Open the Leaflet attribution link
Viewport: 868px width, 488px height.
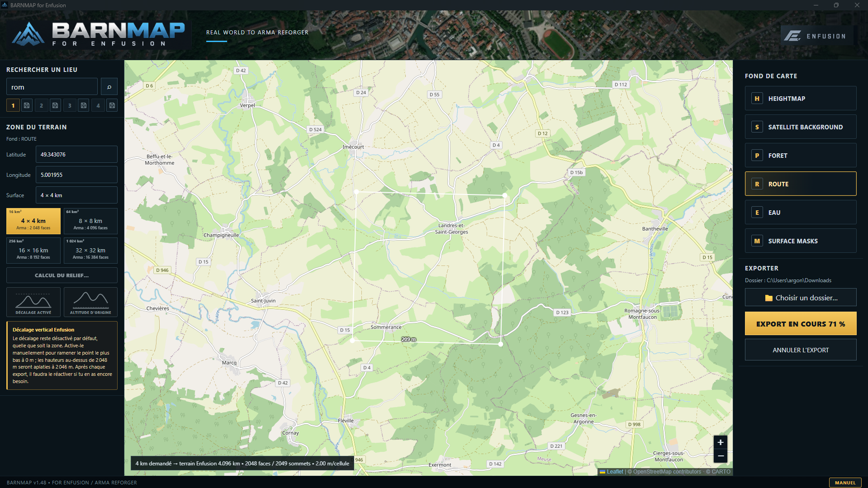[x=615, y=472]
